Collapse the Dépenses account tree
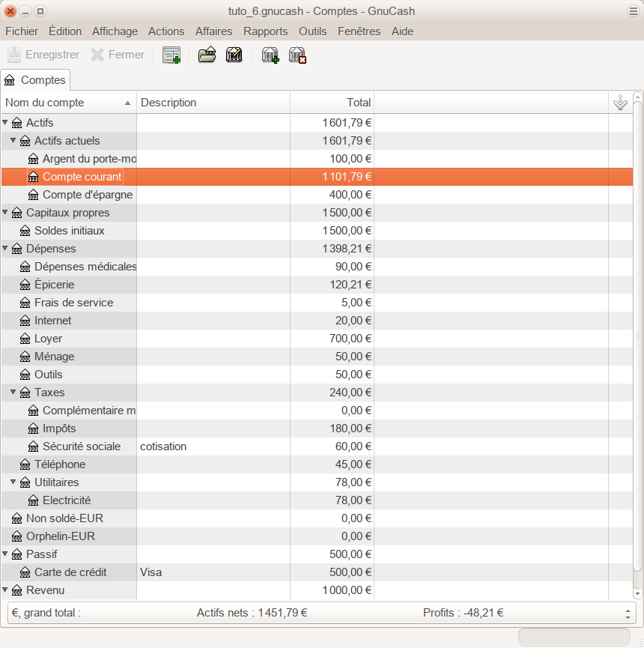The image size is (644, 648). pos(6,249)
